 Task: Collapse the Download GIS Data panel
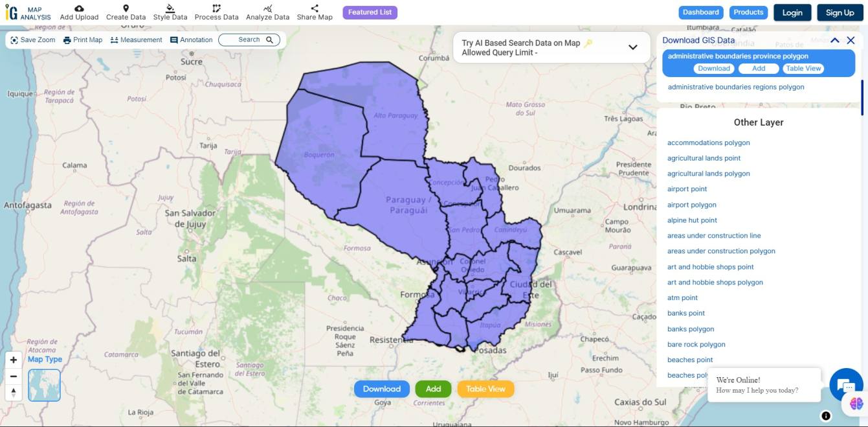pyautogui.click(x=834, y=40)
